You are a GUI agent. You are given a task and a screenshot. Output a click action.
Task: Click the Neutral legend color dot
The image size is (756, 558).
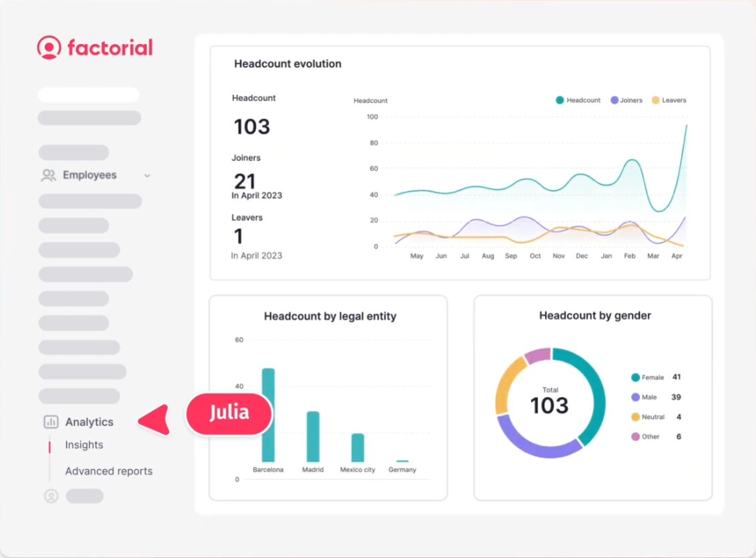[x=635, y=417]
